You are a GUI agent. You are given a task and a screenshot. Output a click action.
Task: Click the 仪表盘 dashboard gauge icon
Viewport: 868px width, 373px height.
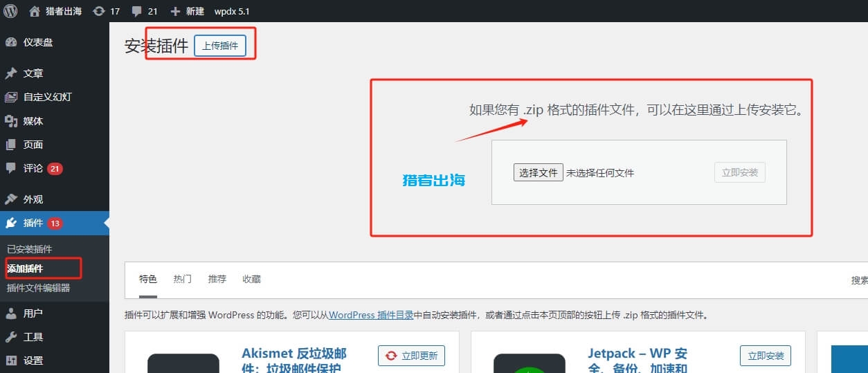11,42
